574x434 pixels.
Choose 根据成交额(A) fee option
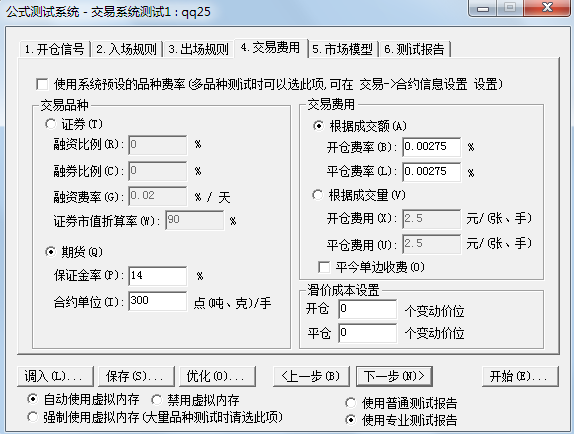(x=318, y=126)
